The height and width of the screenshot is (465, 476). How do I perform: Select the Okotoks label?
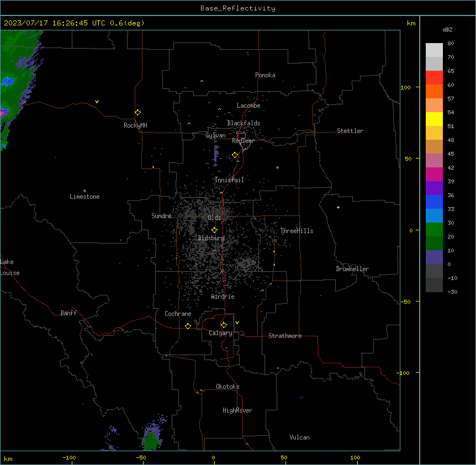(228, 387)
